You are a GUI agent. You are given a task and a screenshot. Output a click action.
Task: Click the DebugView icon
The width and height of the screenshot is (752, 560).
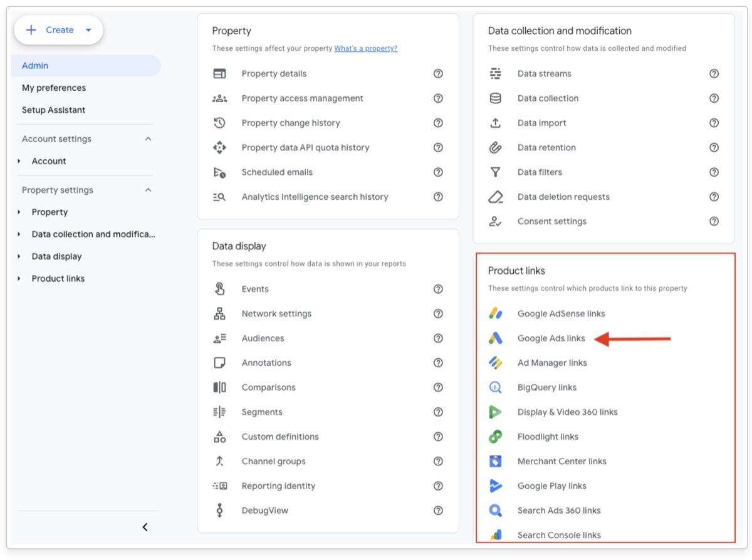(219, 511)
